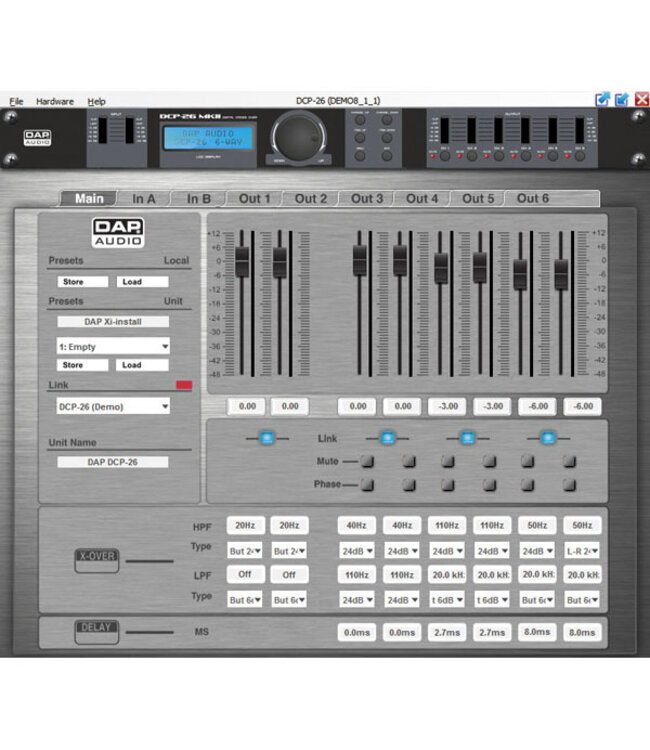Open the LPF Type '24dB' dropdown for Out 2

402,600
